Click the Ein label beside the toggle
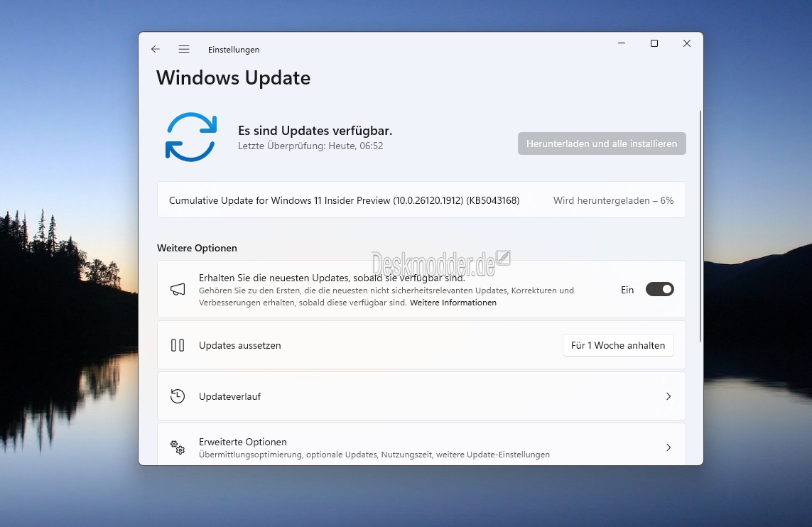 [x=627, y=290]
